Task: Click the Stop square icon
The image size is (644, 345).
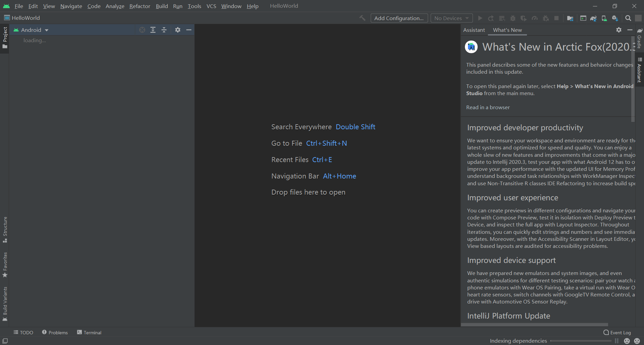Action: pyautogui.click(x=556, y=18)
